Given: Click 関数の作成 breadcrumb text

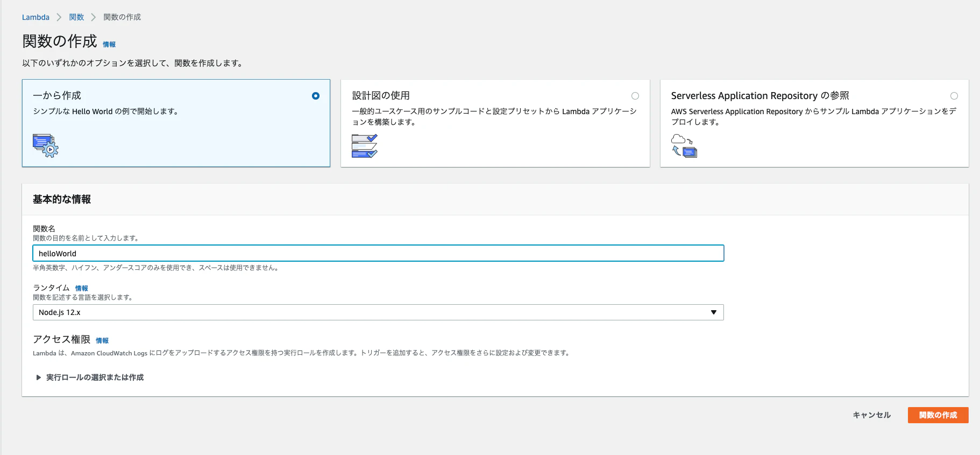Looking at the screenshot, I should pyautogui.click(x=122, y=17).
